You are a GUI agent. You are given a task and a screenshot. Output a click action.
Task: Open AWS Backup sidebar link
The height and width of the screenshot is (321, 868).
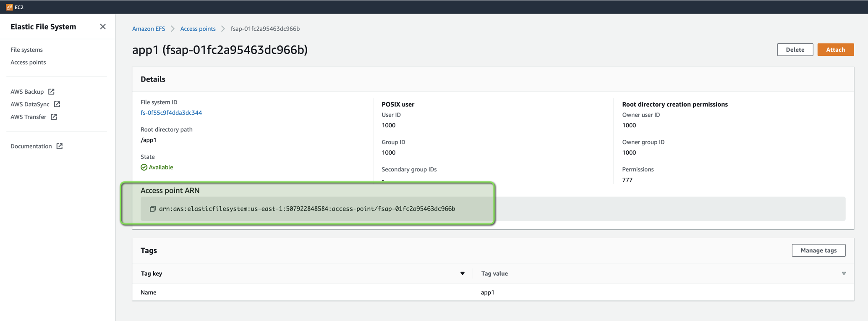click(27, 92)
